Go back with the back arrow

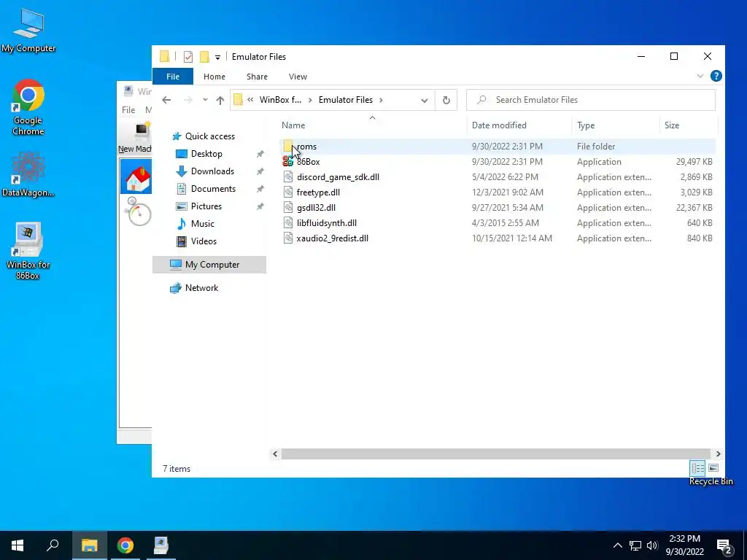[166, 100]
